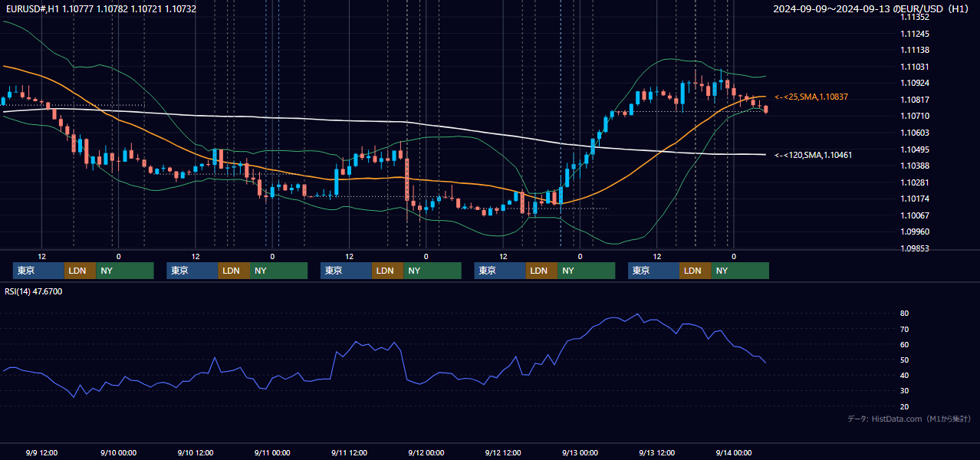Click price axis value 1.09960
Image resolution: width=980 pixels, height=460 pixels.
(915, 232)
